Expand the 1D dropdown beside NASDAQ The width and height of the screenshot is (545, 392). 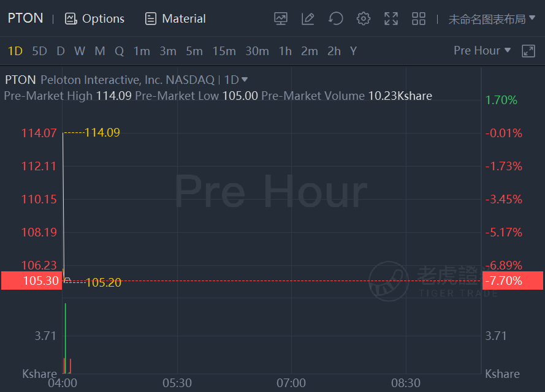(236, 80)
